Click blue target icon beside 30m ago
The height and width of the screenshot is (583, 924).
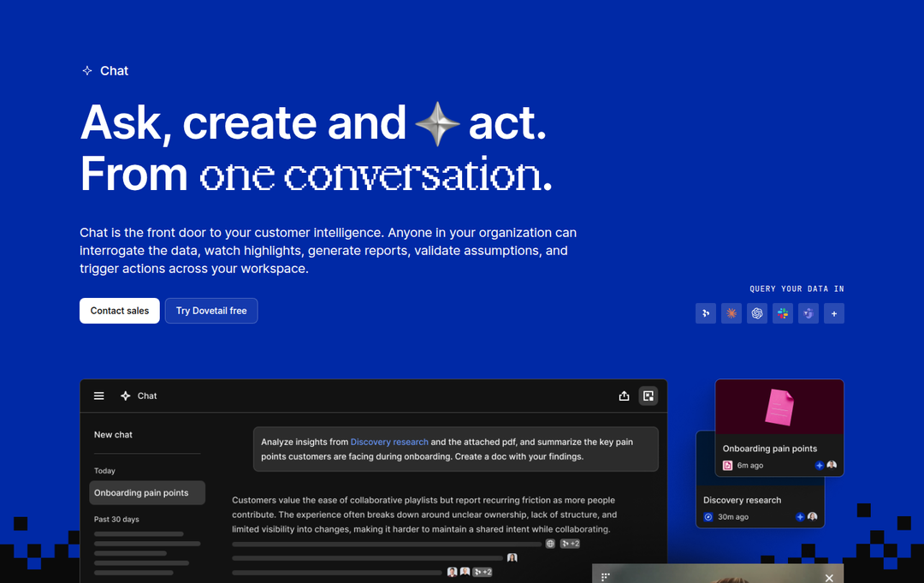coord(708,517)
